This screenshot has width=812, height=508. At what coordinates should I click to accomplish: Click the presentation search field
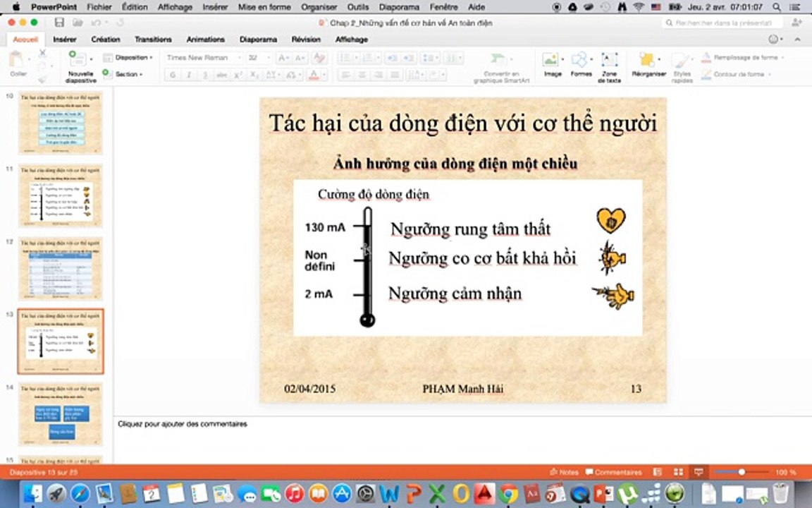(723, 23)
